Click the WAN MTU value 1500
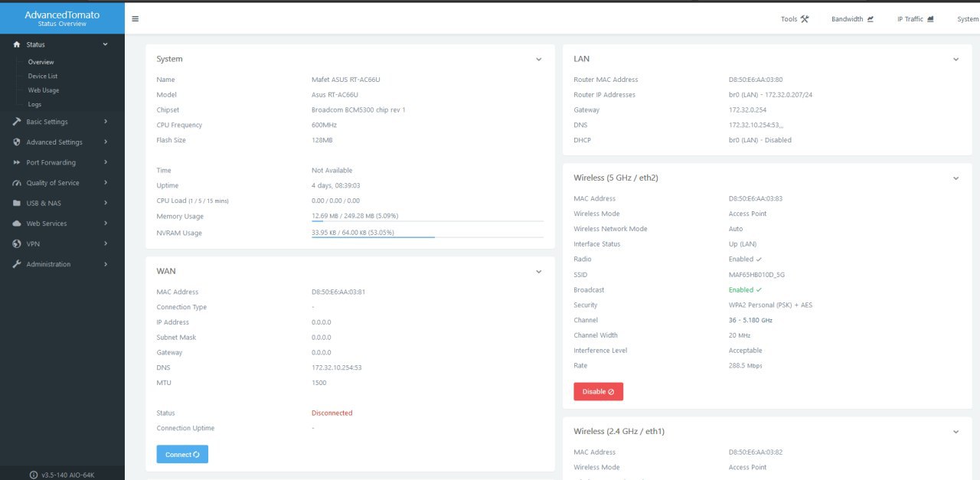The image size is (980, 480). pyautogui.click(x=318, y=383)
